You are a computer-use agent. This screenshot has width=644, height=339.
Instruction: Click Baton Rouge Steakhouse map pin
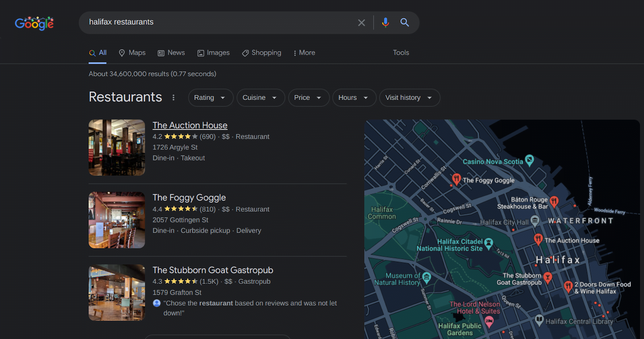click(x=554, y=201)
